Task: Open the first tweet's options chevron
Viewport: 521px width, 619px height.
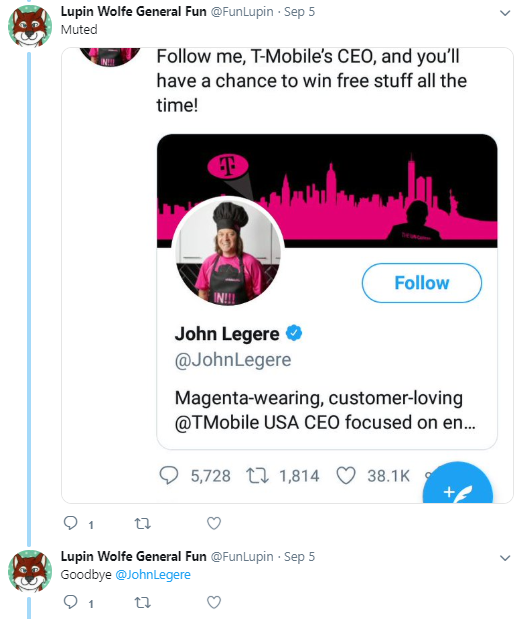Action: point(505,13)
